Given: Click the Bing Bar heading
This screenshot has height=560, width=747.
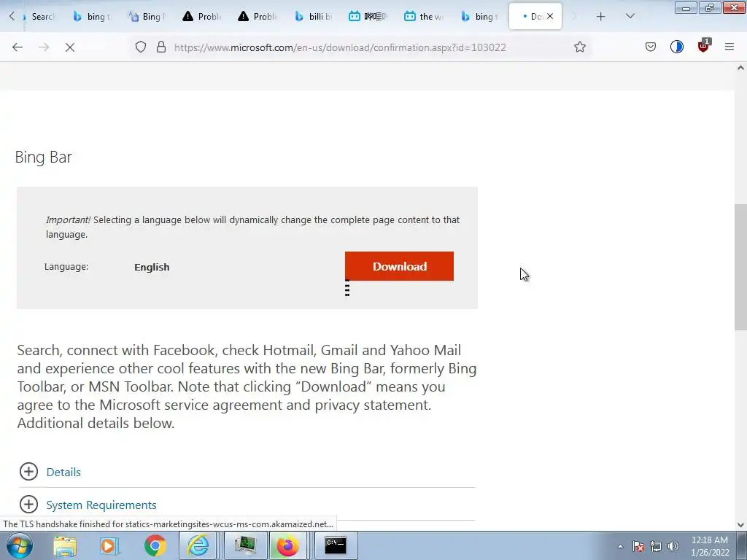Looking at the screenshot, I should click(43, 157).
